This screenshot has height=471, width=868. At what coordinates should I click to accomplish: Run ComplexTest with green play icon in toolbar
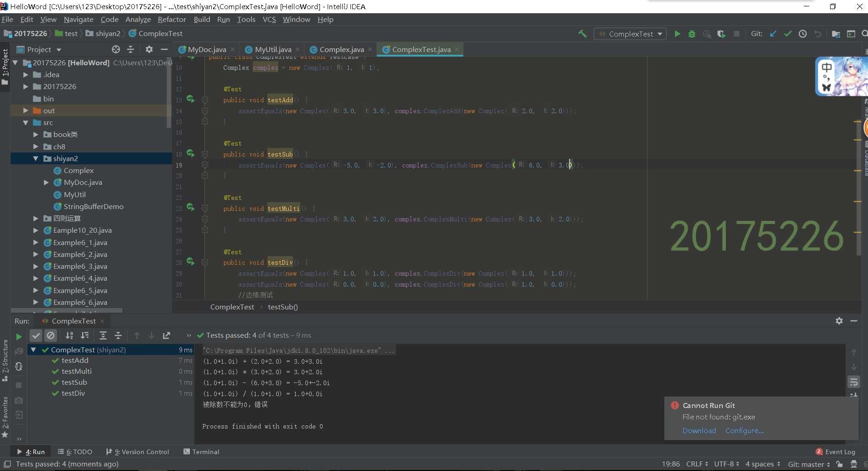click(677, 34)
